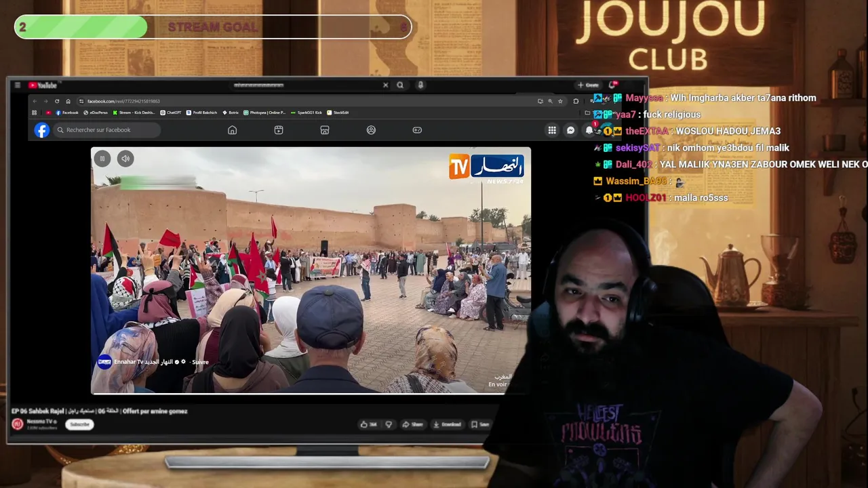Open YouTube notifications bell
This screenshot has width=868, height=488.
613,85
